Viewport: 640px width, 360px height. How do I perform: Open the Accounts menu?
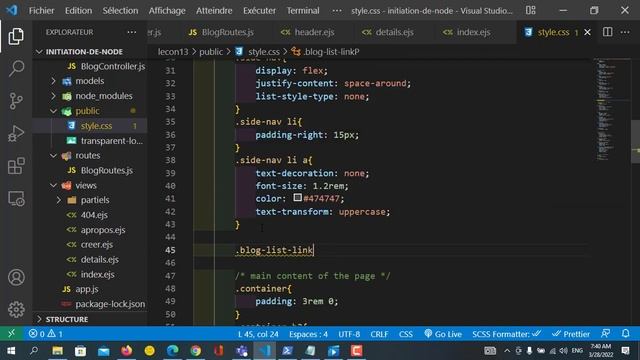pyautogui.click(x=16, y=277)
